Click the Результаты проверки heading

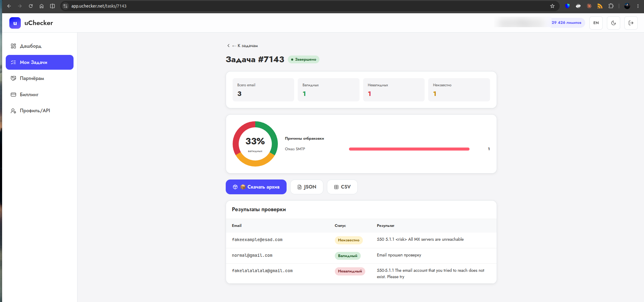259,209
